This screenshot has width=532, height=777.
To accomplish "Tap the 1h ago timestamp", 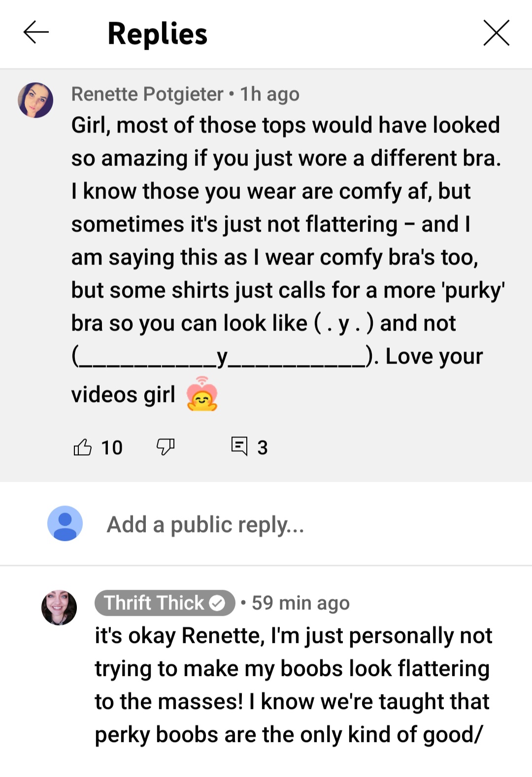I will [x=269, y=94].
